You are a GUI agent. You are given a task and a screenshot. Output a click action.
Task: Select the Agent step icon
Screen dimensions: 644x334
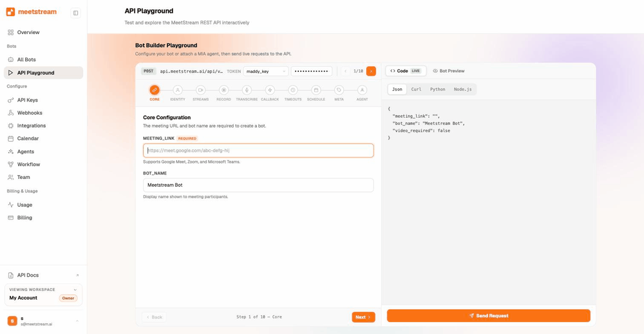362,90
